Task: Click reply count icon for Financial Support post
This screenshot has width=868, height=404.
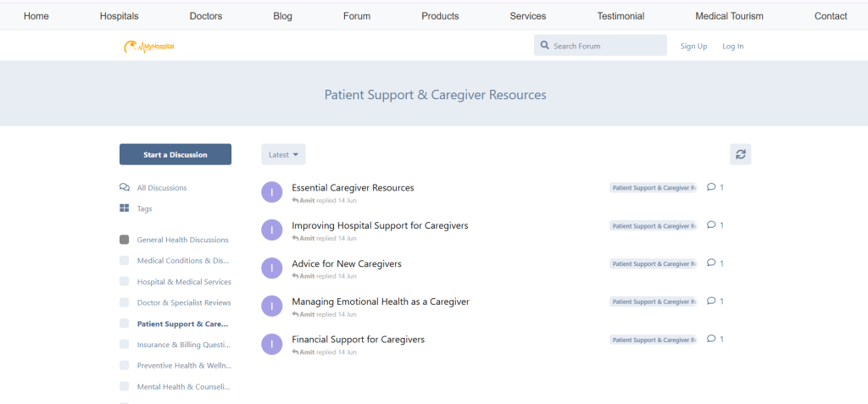Action: pos(711,339)
